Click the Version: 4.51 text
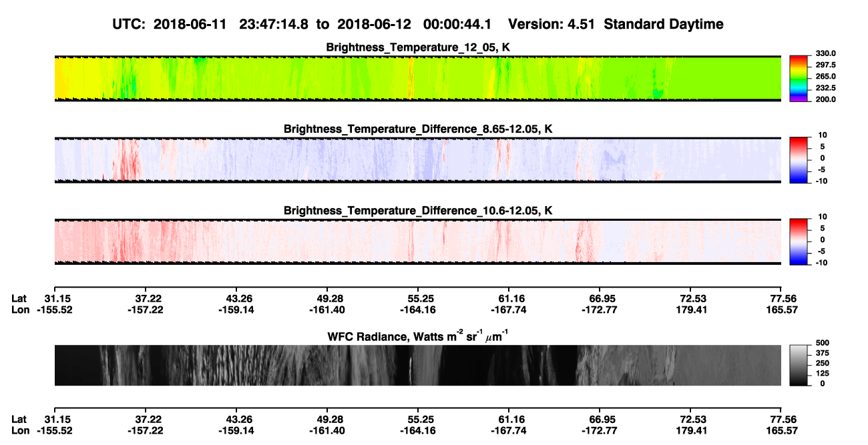The width and height of the screenshot is (868, 445). tap(552, 24)
